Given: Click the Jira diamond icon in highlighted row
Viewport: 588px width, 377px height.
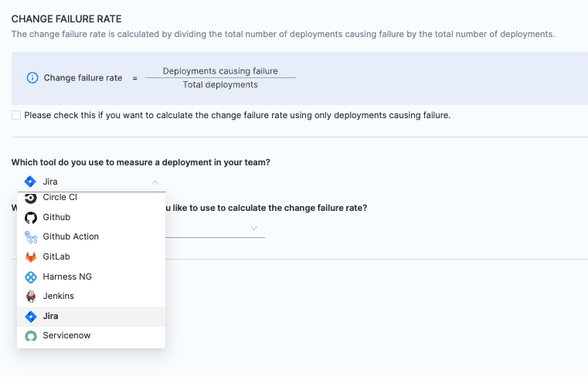Looking at the screenshot, I should [31, 317].
